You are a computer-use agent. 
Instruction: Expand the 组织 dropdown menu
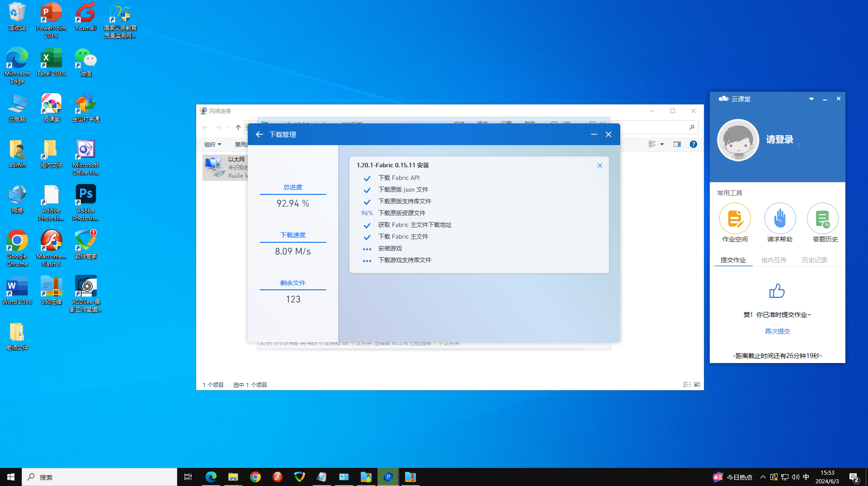pyautogui.click(x=212, y=144)
